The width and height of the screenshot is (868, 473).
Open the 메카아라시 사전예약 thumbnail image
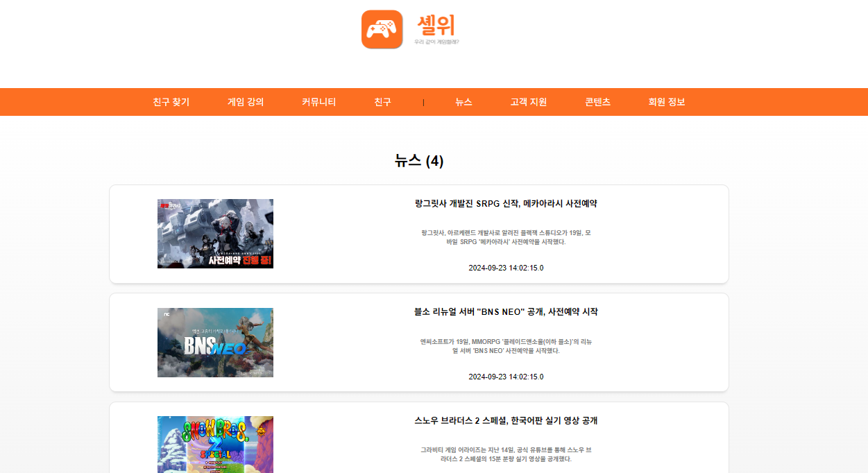click(x=215, y=234)
